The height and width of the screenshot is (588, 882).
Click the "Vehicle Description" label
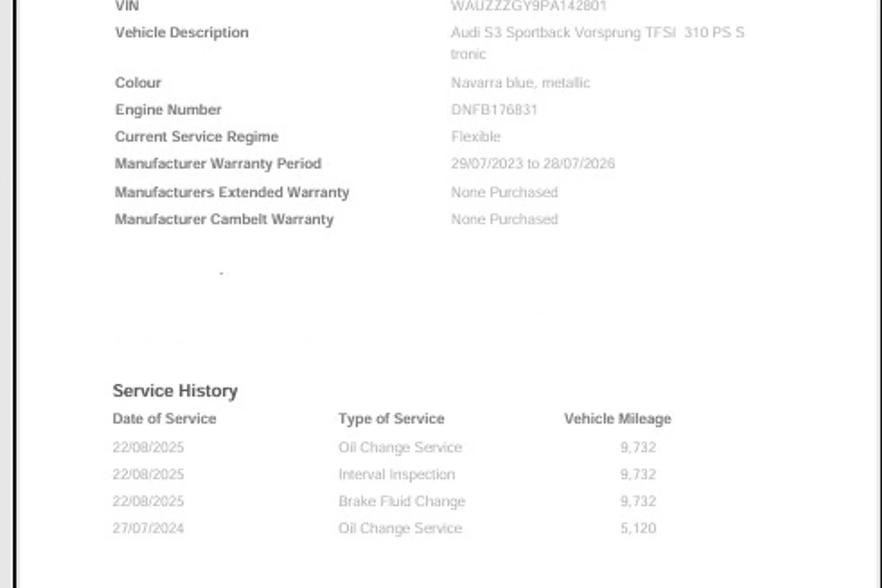click(x=182, y=33)
